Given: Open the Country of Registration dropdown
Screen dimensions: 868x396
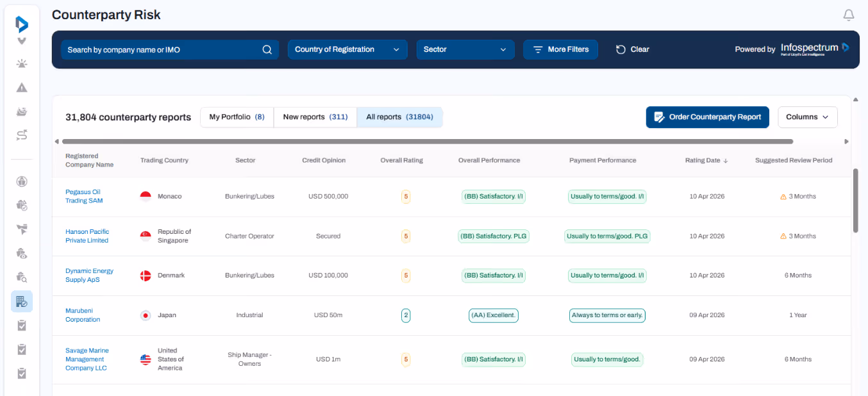Looking at the screenshot, I should click(347, 49).
